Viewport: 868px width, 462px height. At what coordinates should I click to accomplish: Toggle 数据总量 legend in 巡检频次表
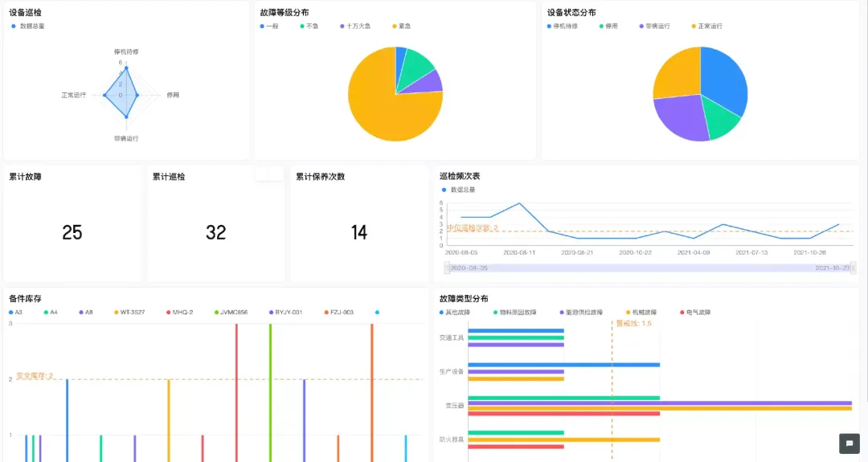(458, 190)
